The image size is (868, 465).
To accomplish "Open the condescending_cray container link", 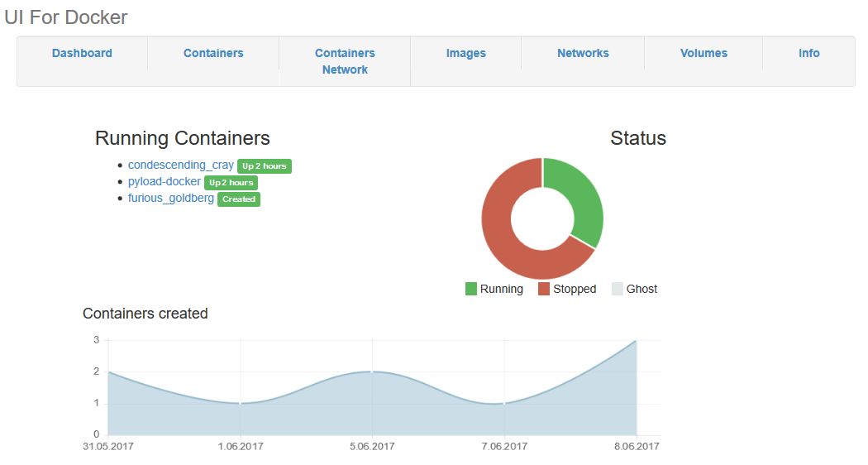I will point(180,165).
